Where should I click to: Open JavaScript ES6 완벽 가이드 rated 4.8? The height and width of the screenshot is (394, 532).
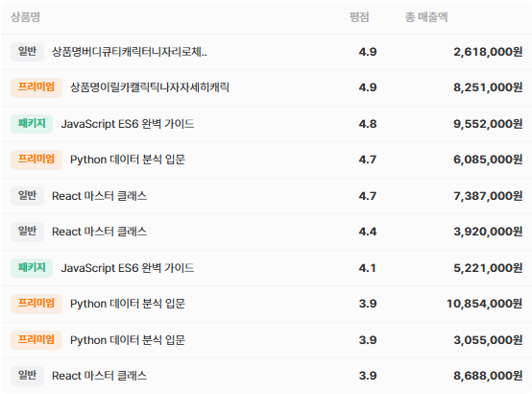pos(128,124)
